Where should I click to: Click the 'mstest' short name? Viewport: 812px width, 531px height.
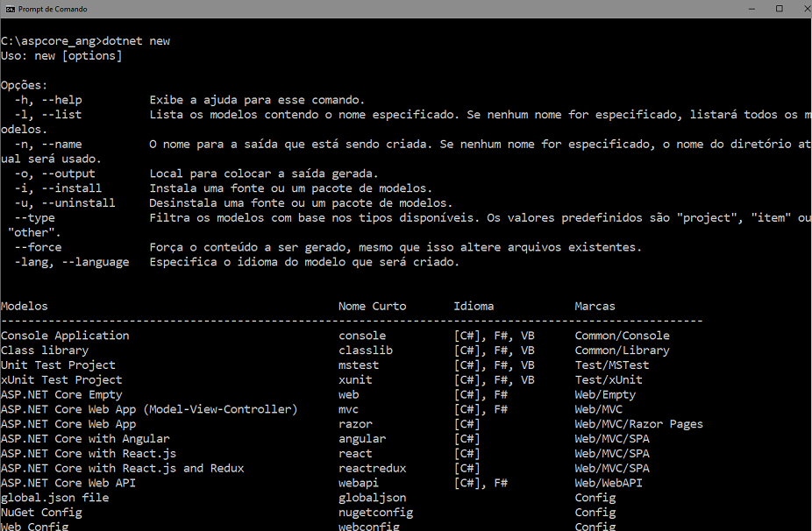[x=359, y=365]
